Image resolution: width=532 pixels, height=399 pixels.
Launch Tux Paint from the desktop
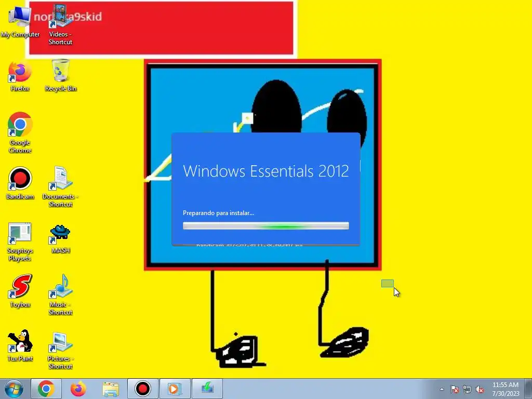click(x=20, y=345)
